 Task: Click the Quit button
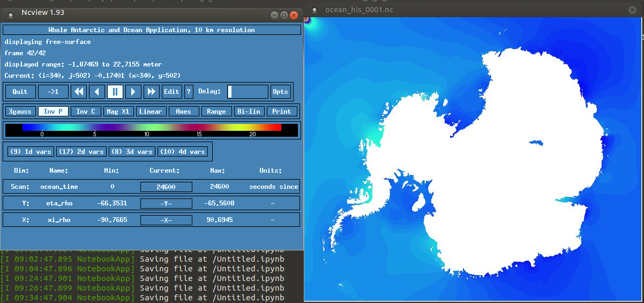click(20, 92)
